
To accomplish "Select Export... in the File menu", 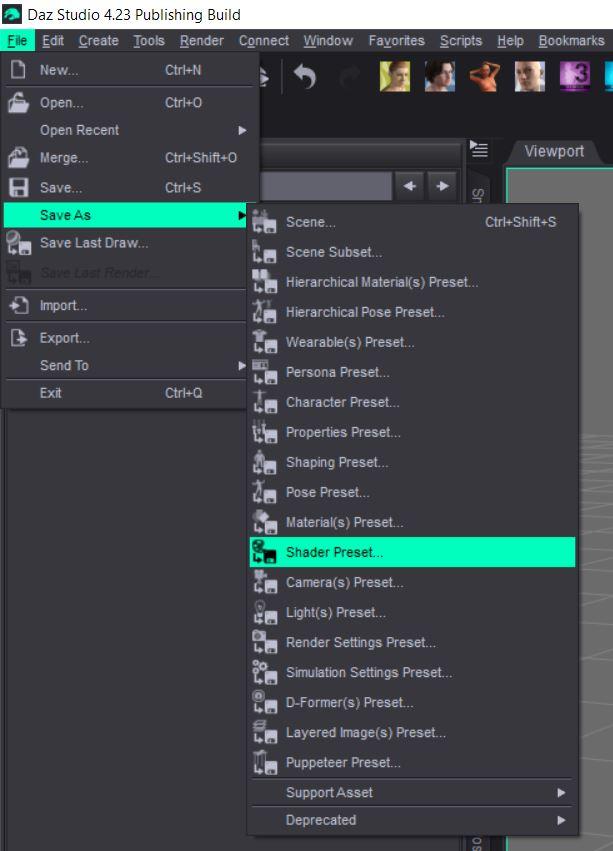I will coord(64,338).
